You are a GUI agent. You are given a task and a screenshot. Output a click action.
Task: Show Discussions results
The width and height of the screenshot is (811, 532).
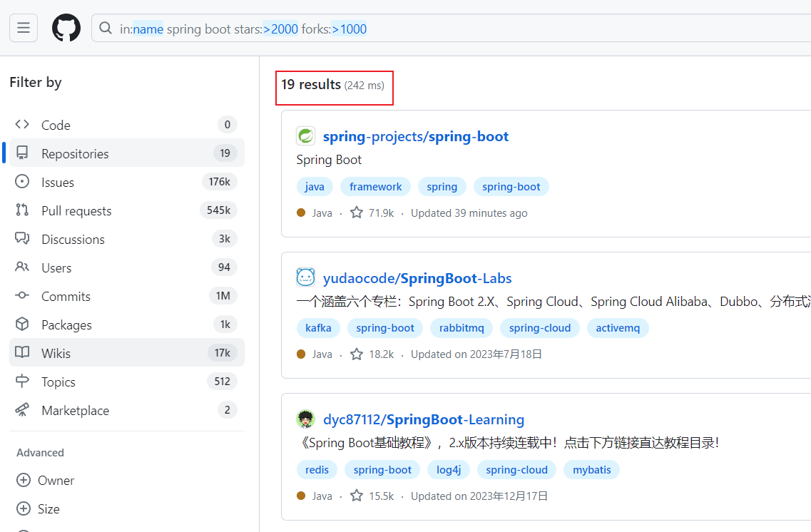[127, 239]
